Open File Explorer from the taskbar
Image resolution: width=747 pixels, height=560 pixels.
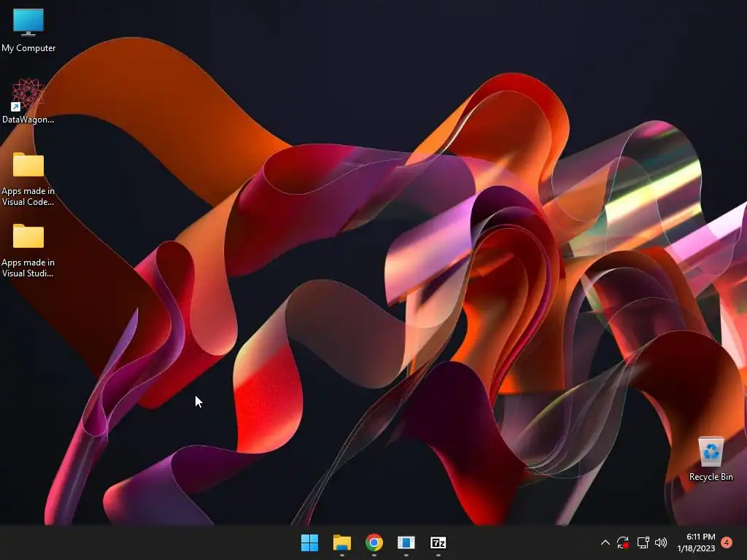click(x=342, y=542)
